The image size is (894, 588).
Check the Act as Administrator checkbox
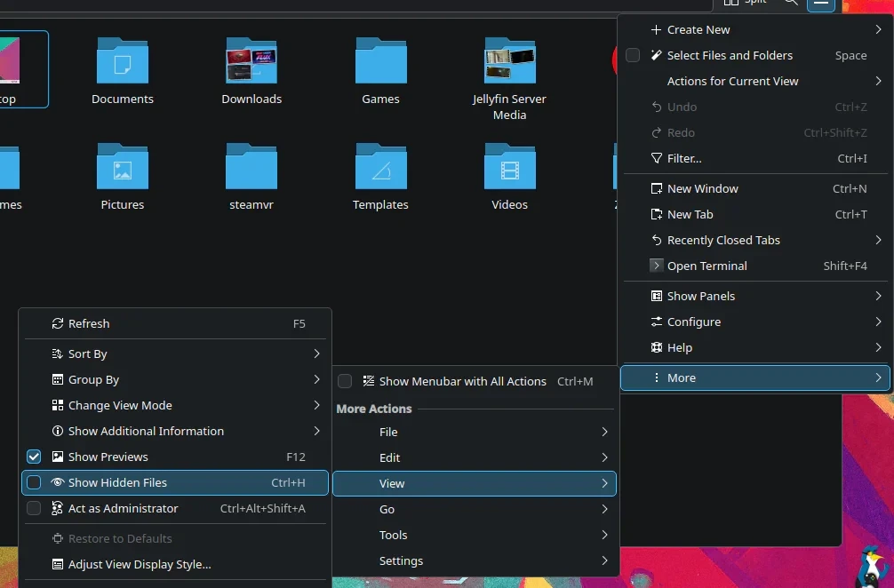point(34,508)
